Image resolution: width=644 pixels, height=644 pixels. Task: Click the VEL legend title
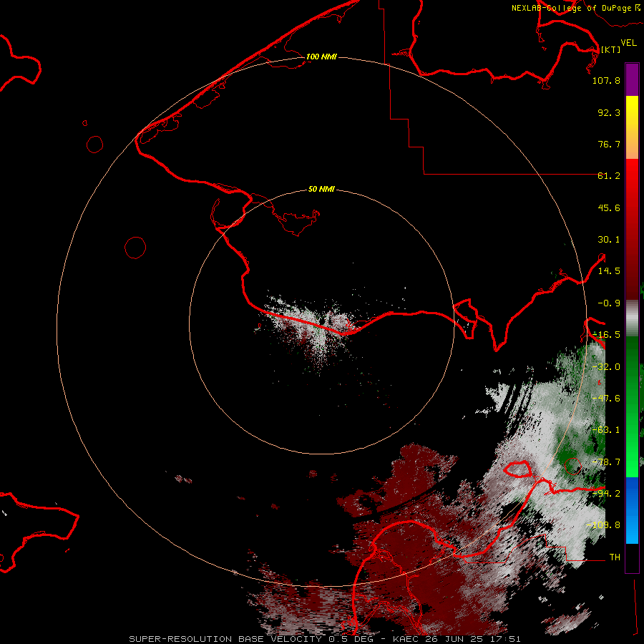[628, 43]
